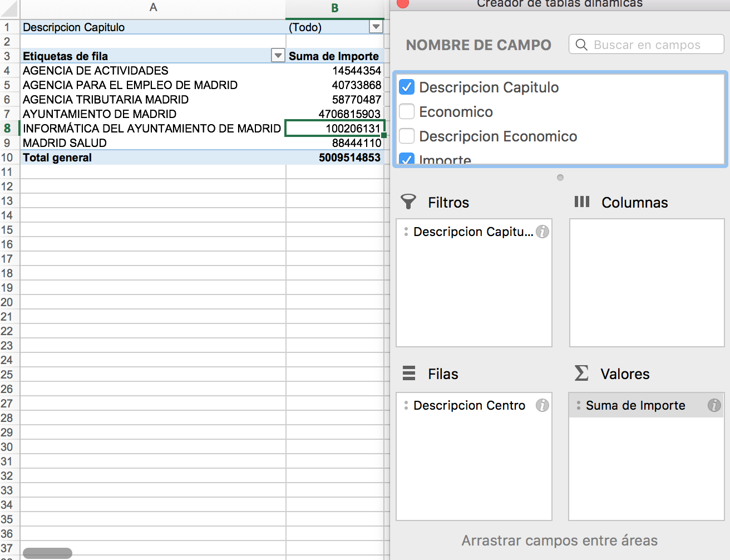Check the Economico field checkbox
The width and height of the screenshot is (730, 560).
click(407, 111)
